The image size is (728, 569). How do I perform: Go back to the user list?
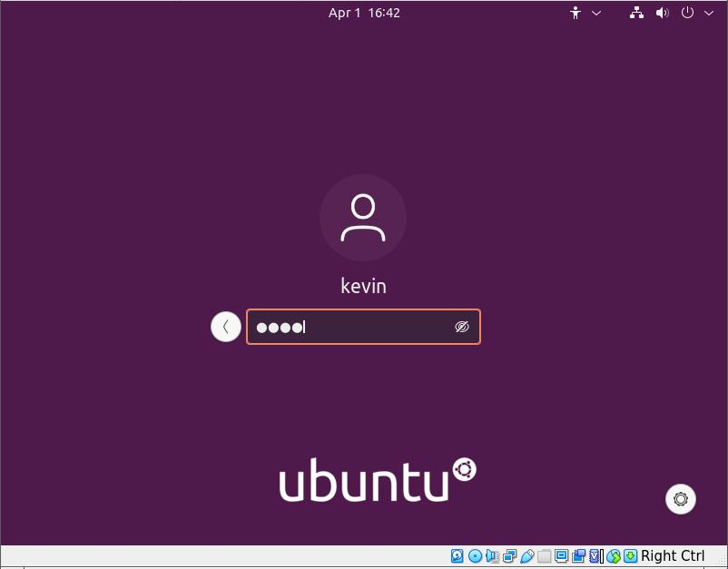click(x=226, y=327)
